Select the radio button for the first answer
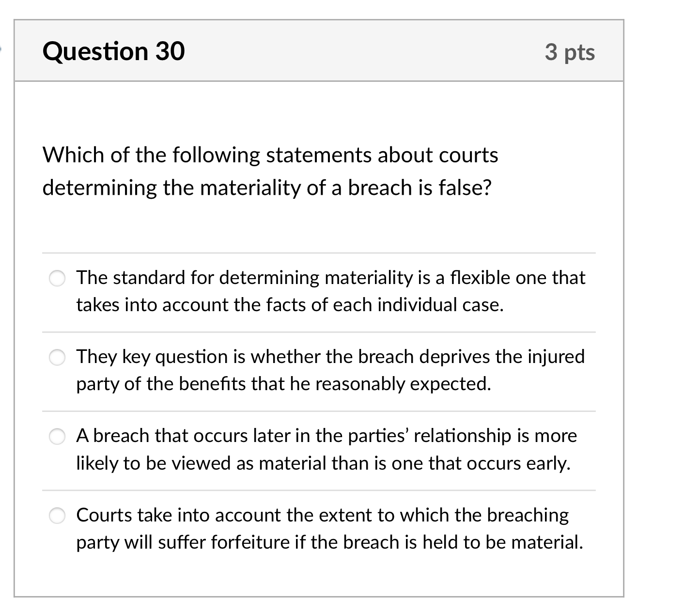 58,278
